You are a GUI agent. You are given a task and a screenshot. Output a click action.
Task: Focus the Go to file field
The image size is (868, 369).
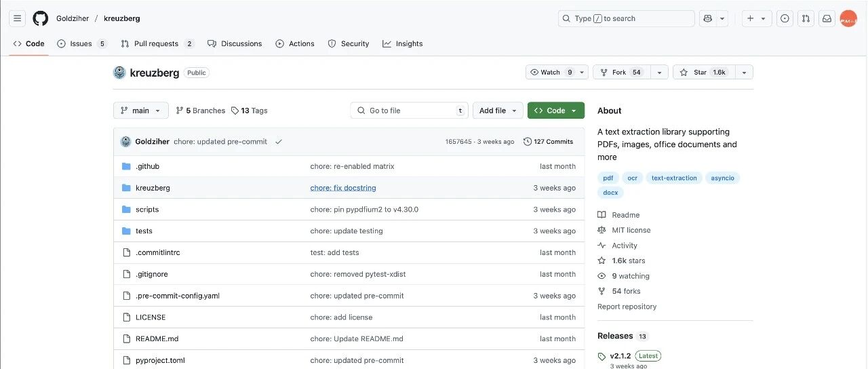point(410,111)
